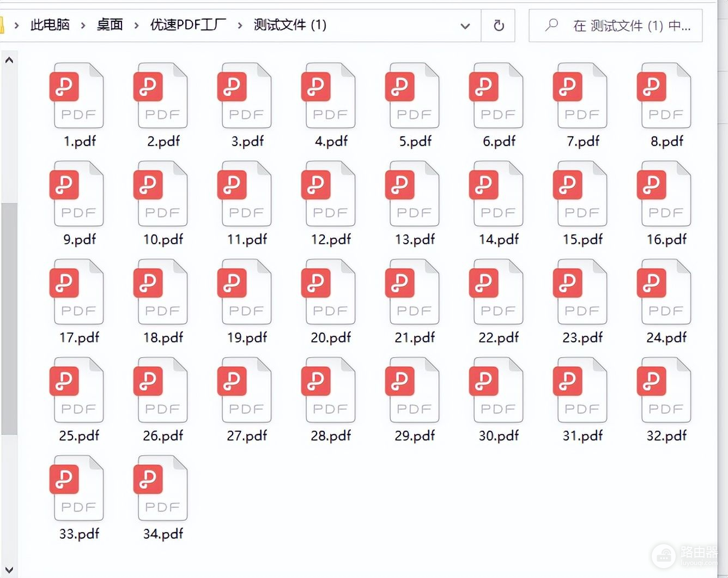Select the 13.pdf file icon
The image size is (728, 578).
click(x=413, y=194)
